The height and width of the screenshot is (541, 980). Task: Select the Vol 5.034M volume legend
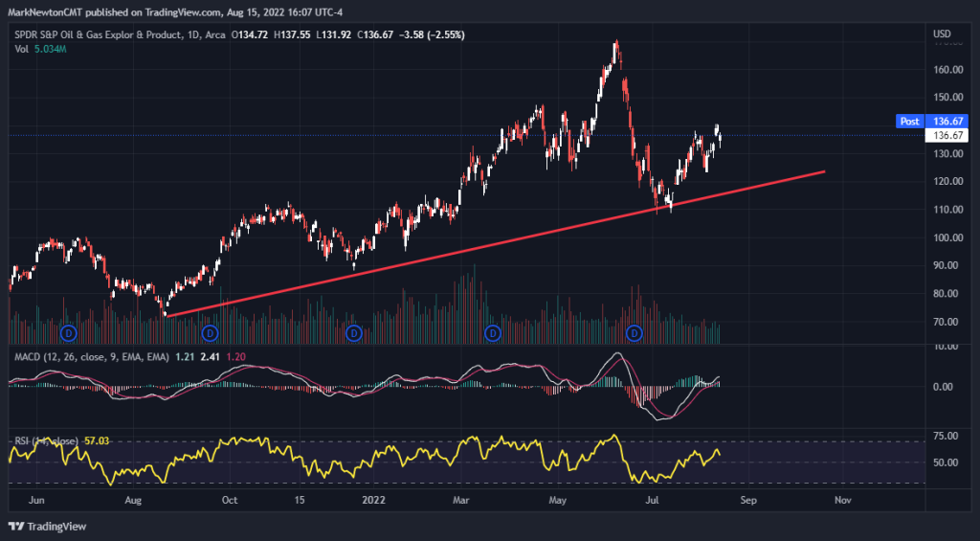click(x=40, y=49)
